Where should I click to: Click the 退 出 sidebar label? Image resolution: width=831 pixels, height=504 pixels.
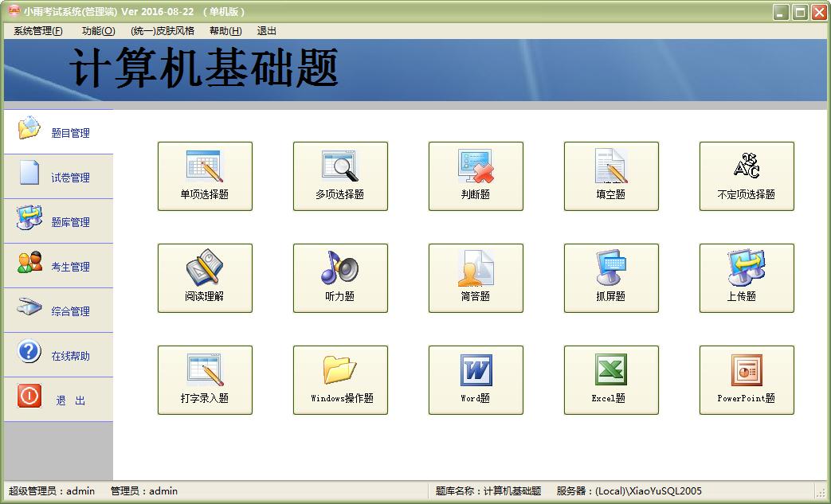click(x=70, y=400)
